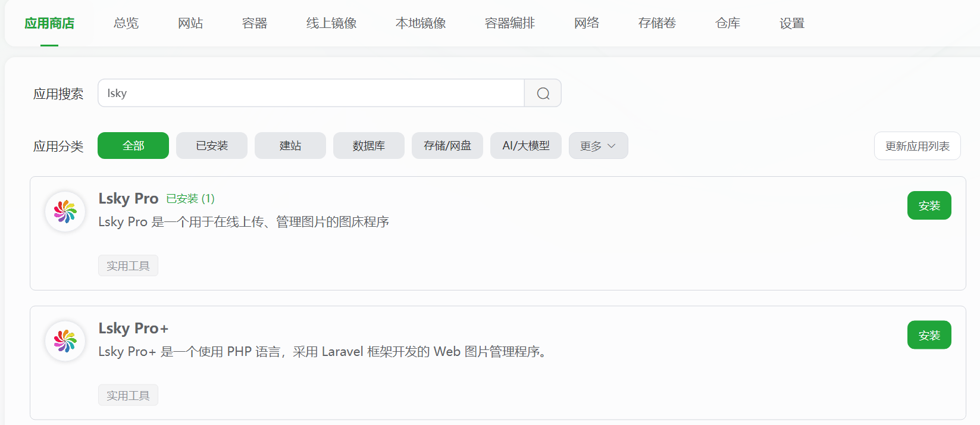Viewport: 980px width, 425px height.
Task: Open the 存储卷 tab
Action: 657,23
